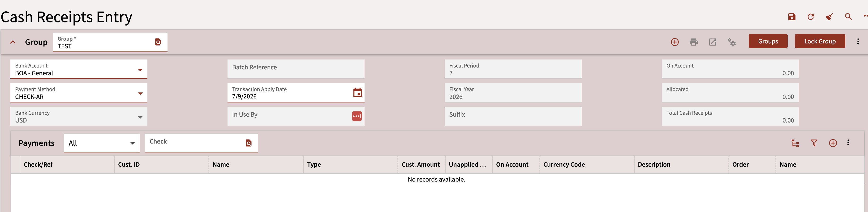Click the Lock Group button
This screenshot has width=868, height=212.
(x=820, y=41)
